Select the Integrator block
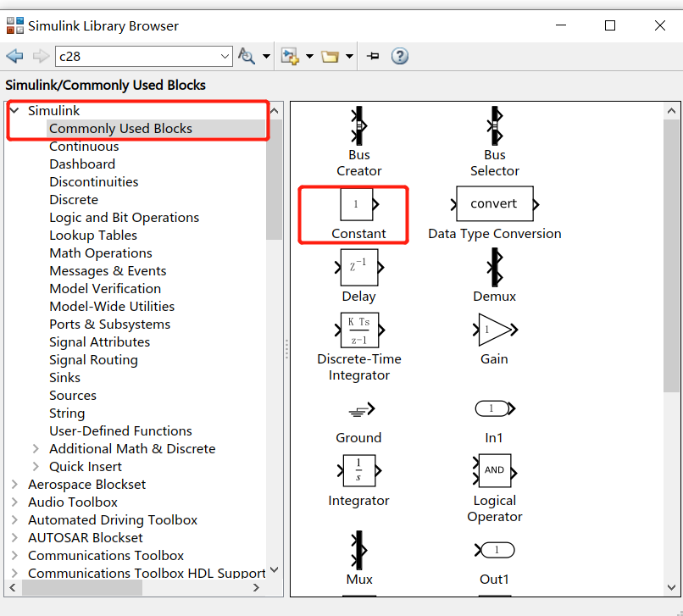Screen dimensions: 683x616 coord(359,481)
